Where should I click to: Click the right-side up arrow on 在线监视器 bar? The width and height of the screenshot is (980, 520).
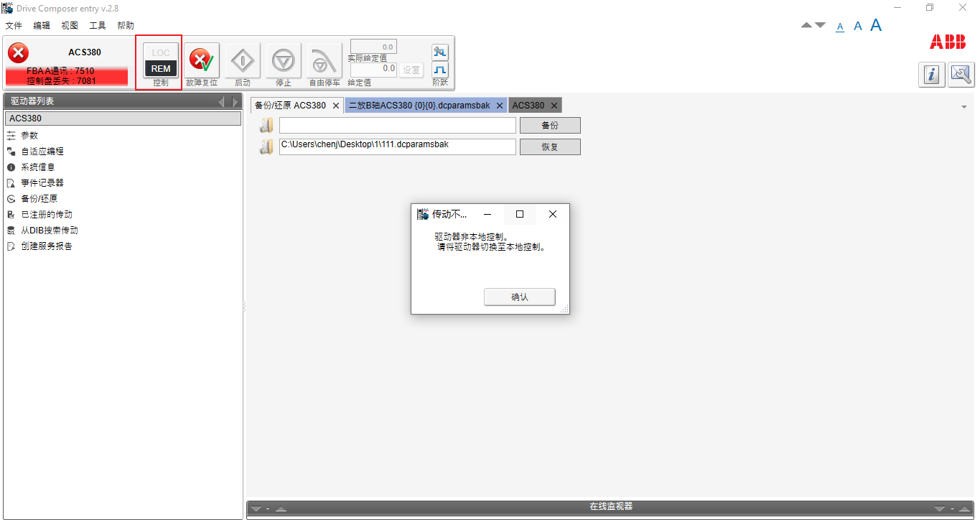[x=965, y=509]
